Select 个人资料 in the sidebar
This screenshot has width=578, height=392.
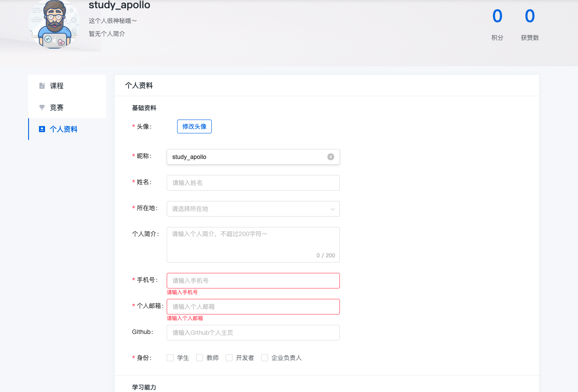tap(64, 129)
